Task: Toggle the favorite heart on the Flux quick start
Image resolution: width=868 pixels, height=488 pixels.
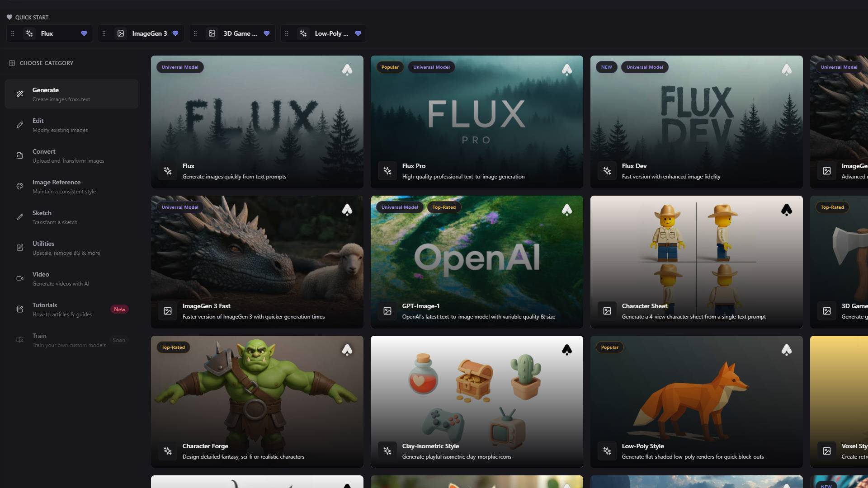Action: (x=84, y=33)
